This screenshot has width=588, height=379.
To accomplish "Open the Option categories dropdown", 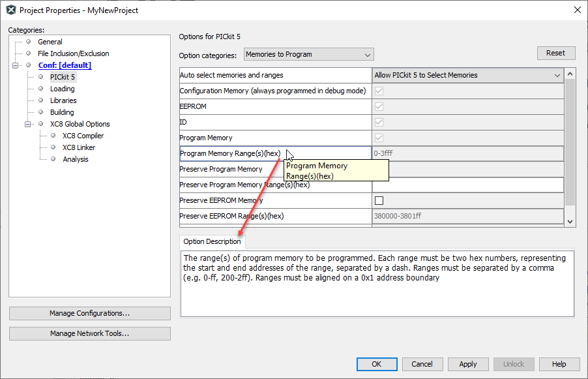I will 308,54.
